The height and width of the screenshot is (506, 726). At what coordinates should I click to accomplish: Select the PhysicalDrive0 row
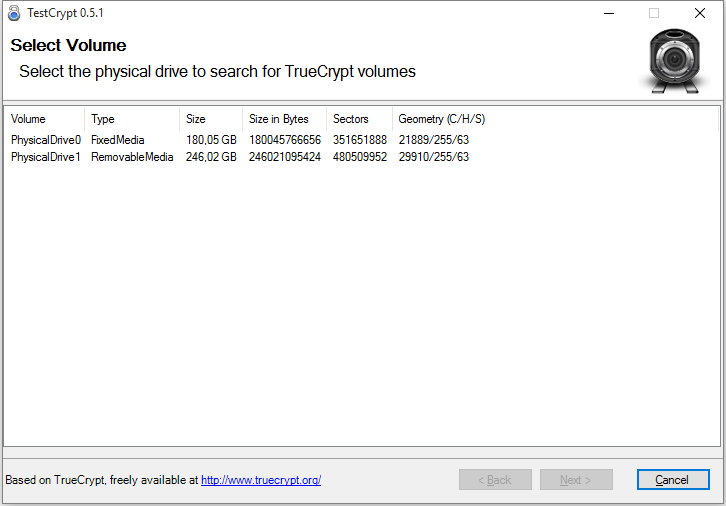point(240,140)
